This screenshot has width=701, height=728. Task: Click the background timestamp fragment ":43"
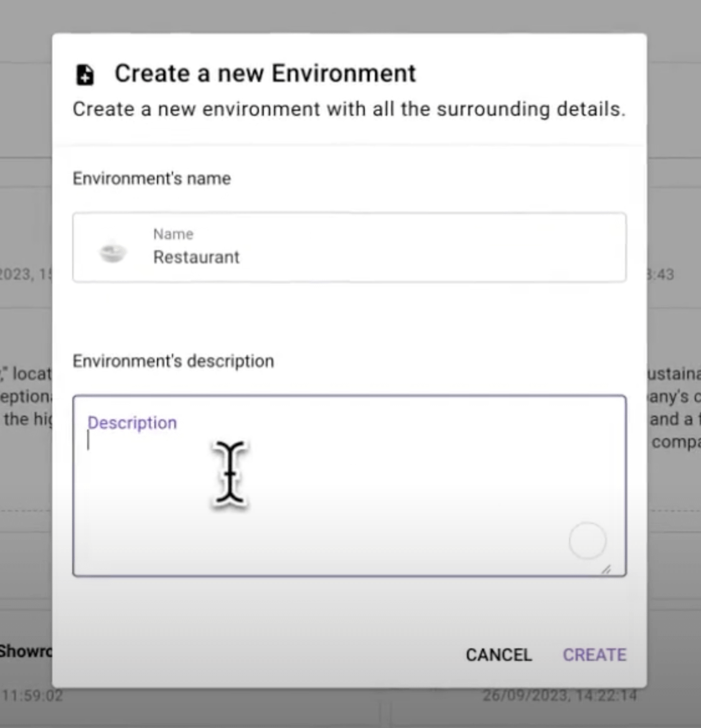[661, 274]
